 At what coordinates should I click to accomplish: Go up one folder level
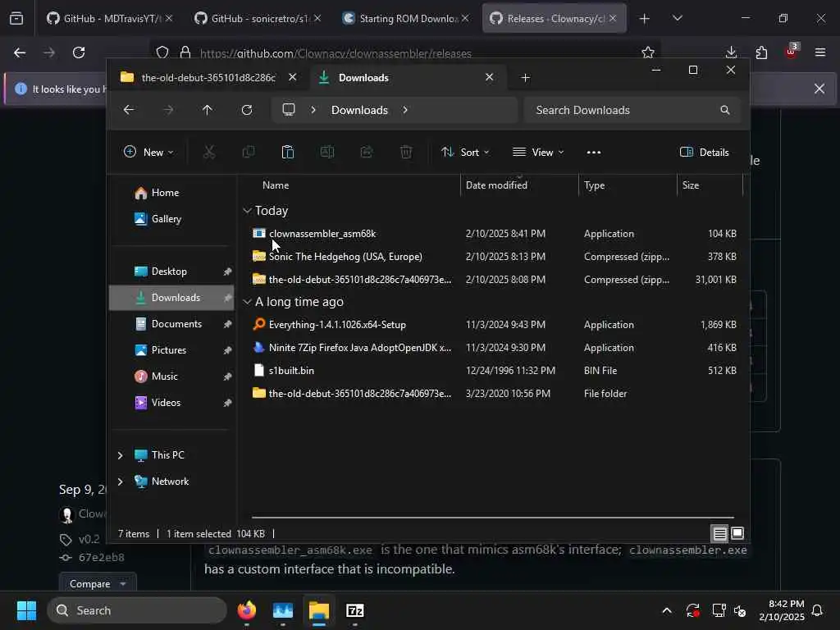[x=208, y=110]
